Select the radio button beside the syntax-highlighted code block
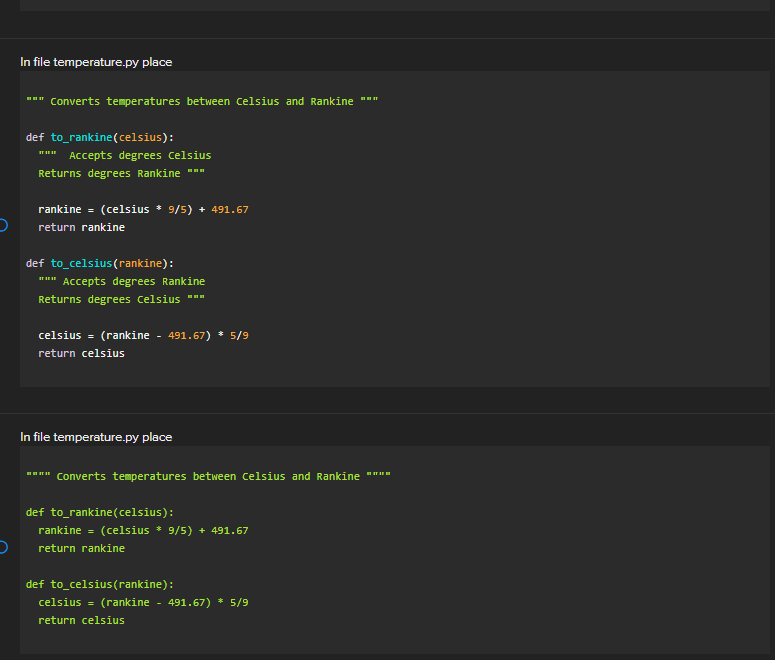This screenshot has height=660, width=775. pos(2,225)
